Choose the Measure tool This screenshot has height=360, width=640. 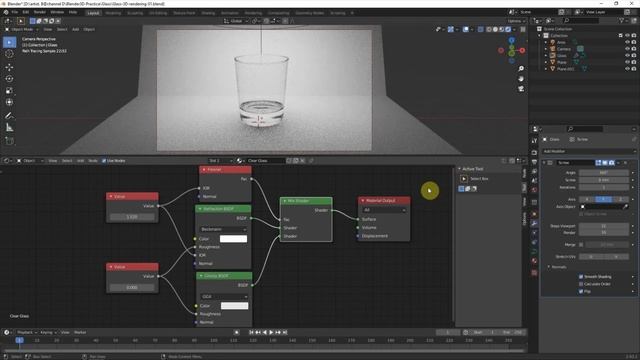click(9, 128)
